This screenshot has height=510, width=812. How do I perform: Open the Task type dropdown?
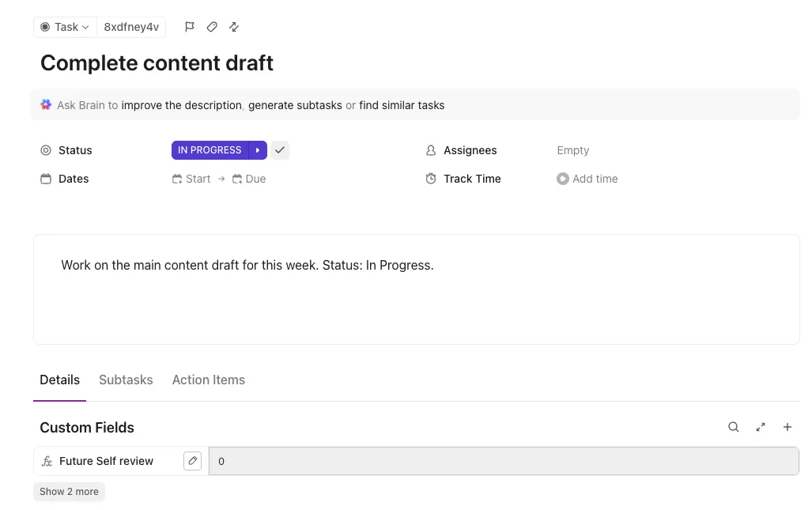[x=65, y=27]
